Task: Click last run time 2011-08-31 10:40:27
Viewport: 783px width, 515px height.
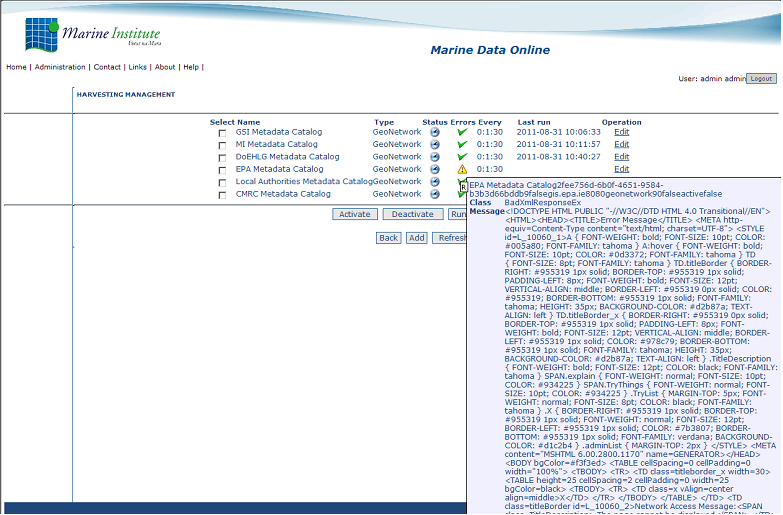Action: coord(558,157)
